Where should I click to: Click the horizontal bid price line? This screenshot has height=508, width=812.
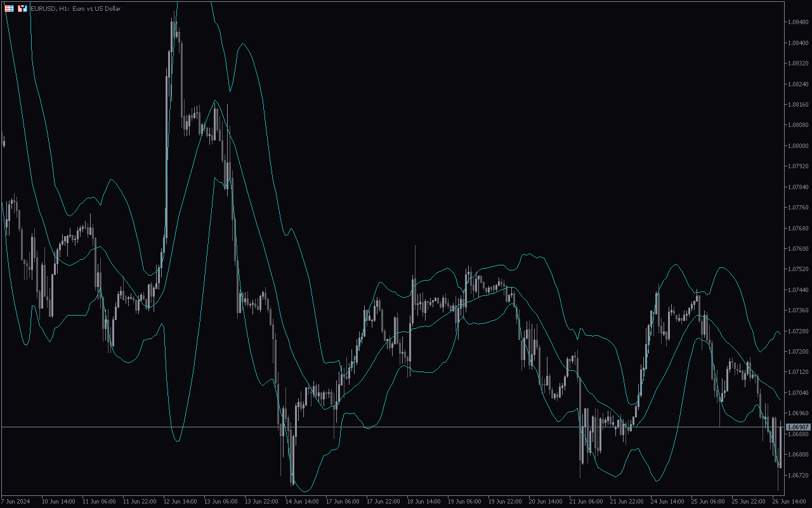pos(392,427)
